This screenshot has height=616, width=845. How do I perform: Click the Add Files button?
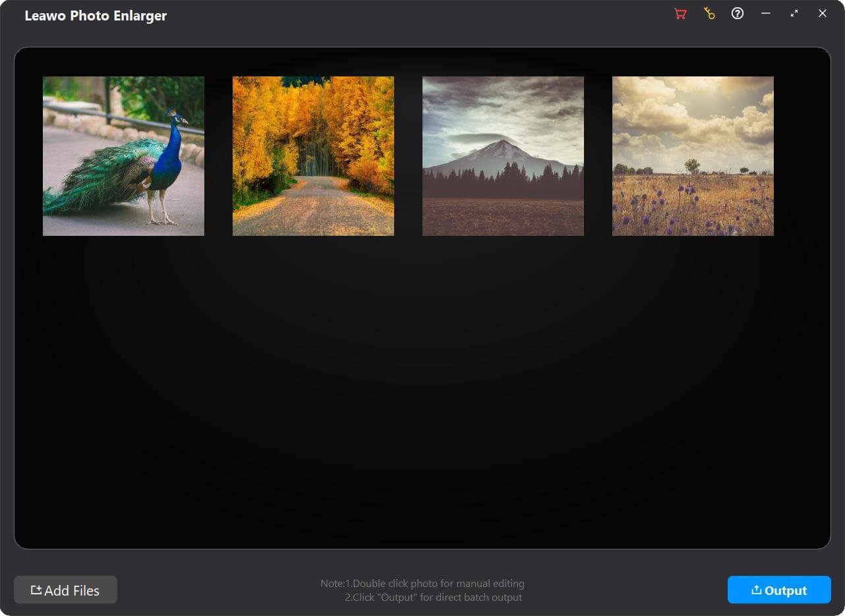tap(65, 590)
